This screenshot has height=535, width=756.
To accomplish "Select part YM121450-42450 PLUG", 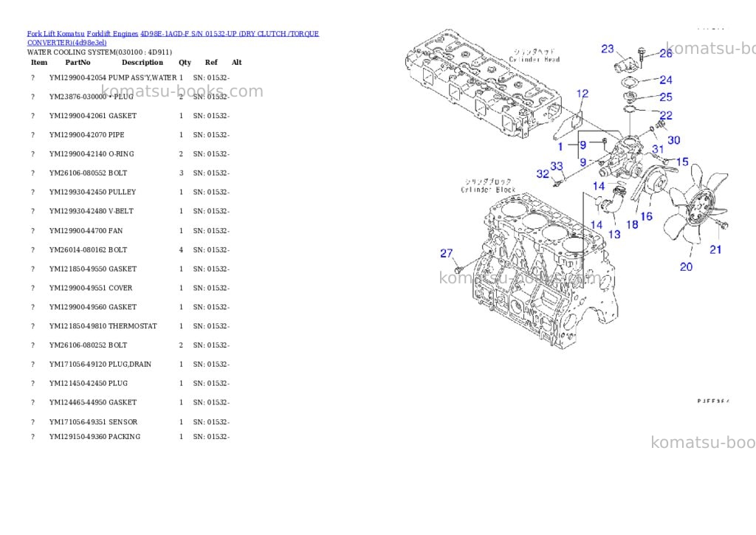I will [89, 383].
